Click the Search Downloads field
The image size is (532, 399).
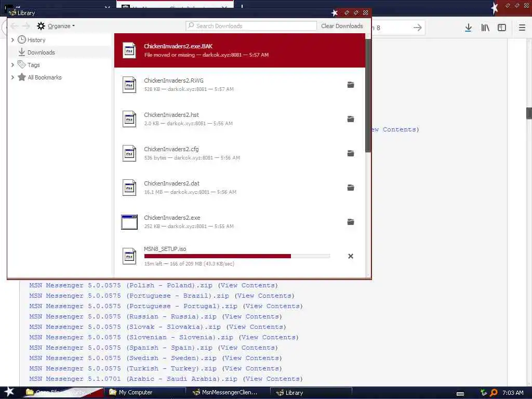pos(251,26)
